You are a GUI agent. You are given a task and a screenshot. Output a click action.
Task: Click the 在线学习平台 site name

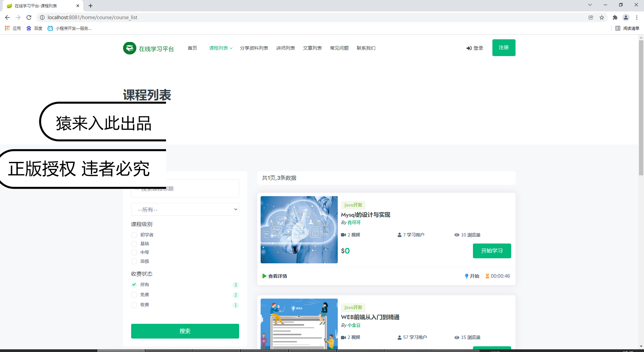tap(156, 49)
